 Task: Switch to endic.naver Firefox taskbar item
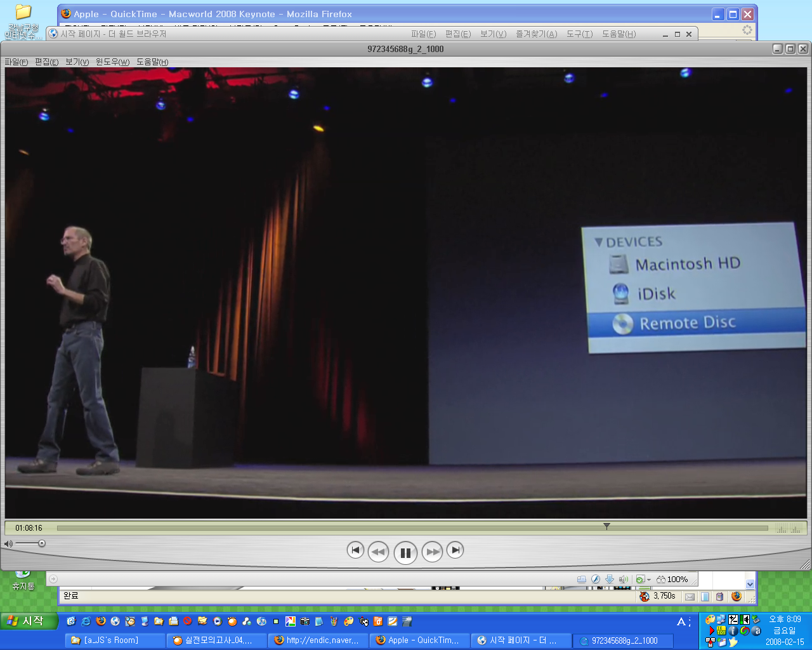click(x=317, y=640)
